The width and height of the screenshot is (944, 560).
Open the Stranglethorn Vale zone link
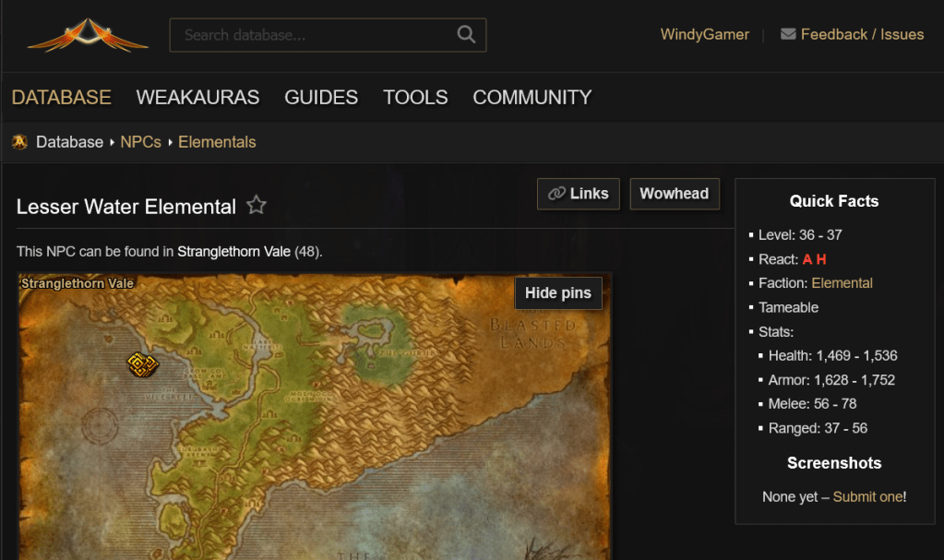[x=233, y=251]
